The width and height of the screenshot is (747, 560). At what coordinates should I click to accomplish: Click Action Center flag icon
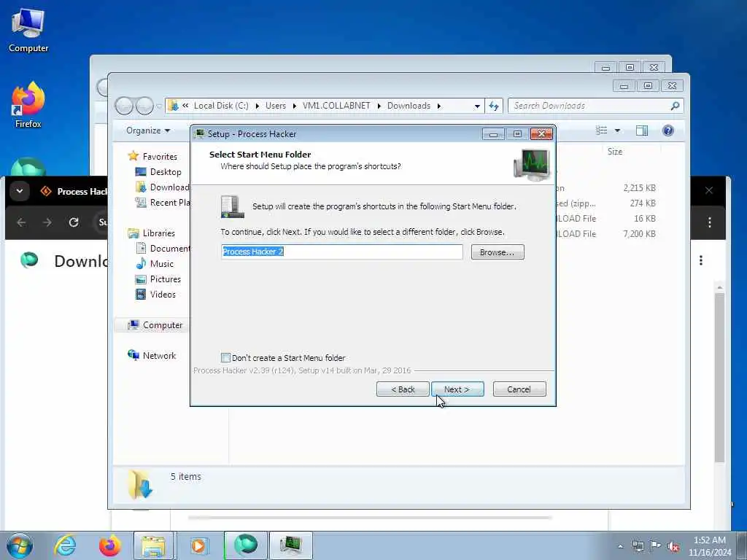pos(656,546)
